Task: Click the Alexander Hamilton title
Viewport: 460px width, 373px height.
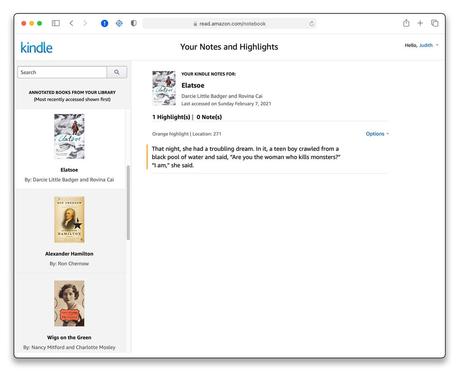Action: (x=69, y=254)
